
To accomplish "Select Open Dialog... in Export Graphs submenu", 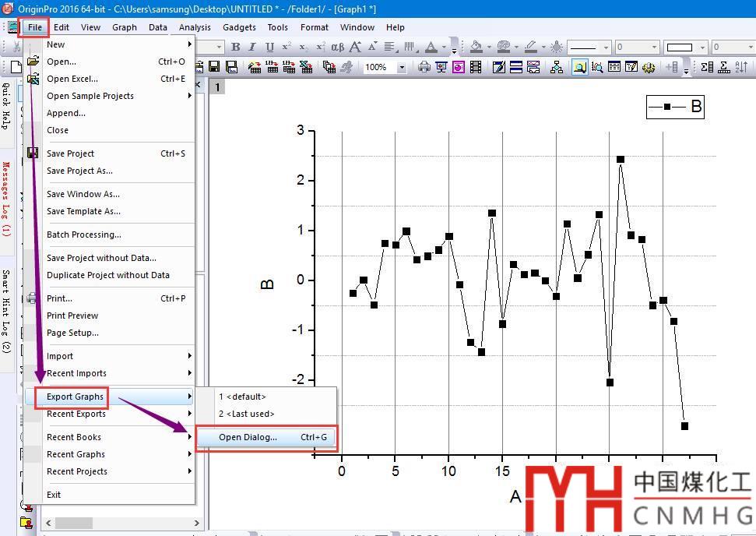I will (x=248, y=437).
